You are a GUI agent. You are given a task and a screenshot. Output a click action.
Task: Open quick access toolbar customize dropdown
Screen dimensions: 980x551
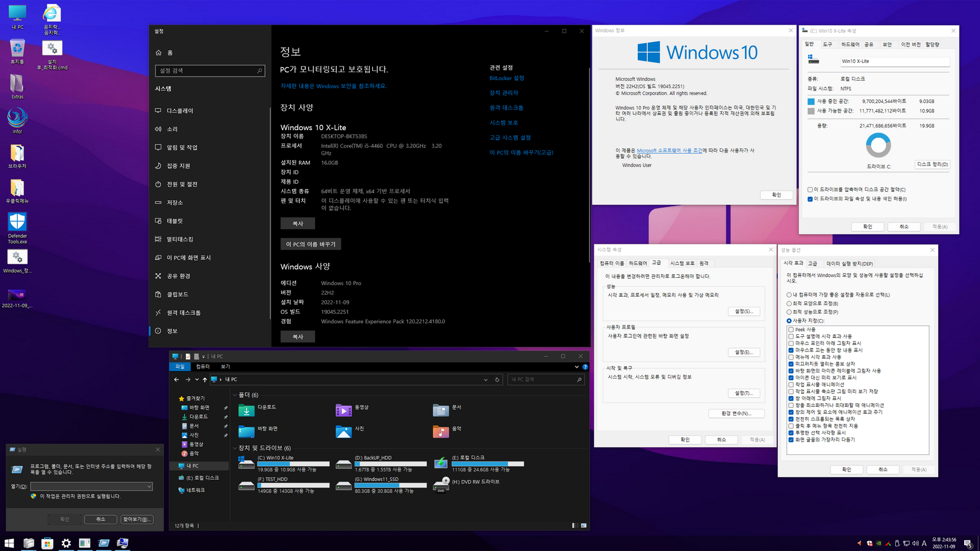(x=204, y=357)
